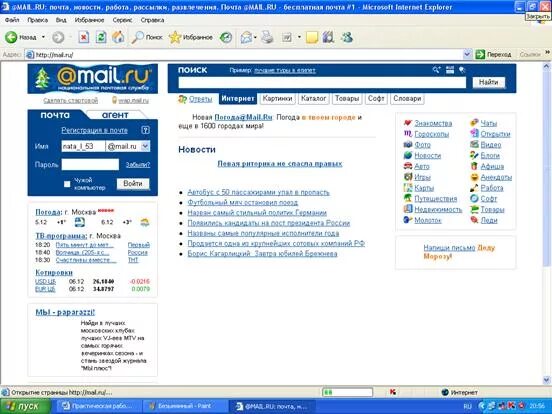
Task: Click the page loading progress bar in status bar
Action: tap(347, 392)
